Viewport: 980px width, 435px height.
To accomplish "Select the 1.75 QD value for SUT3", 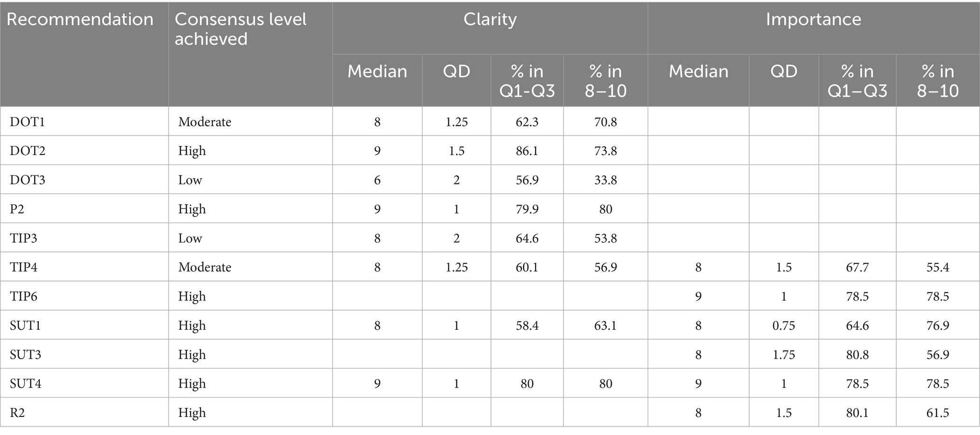I will coord(784,354).
